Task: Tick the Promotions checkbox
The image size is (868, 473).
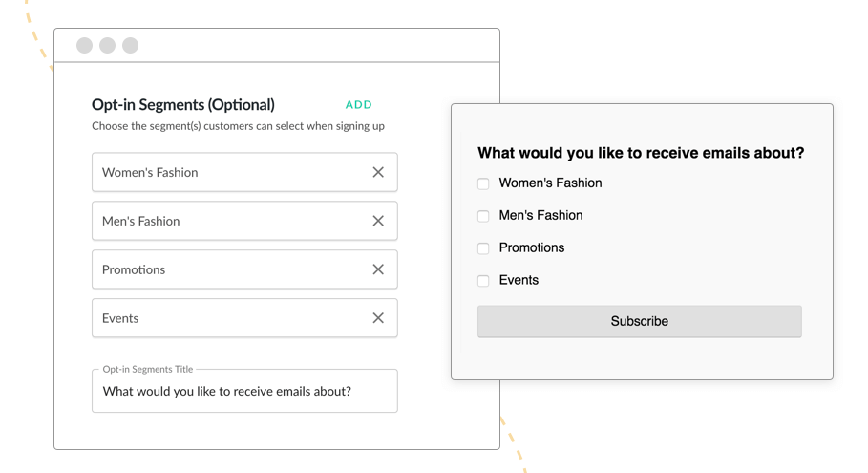Action: [483, 248]
